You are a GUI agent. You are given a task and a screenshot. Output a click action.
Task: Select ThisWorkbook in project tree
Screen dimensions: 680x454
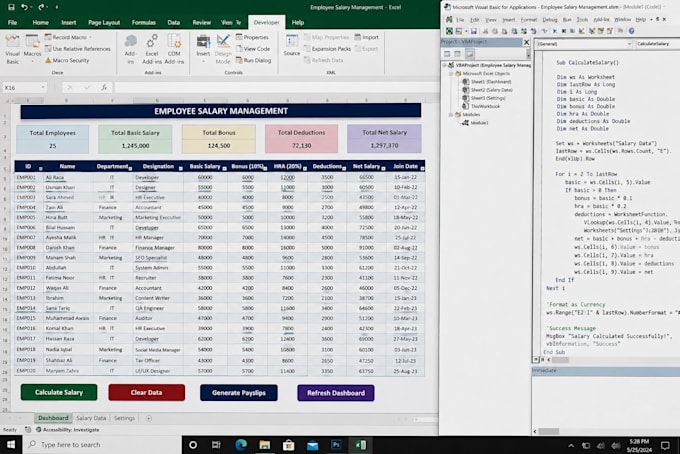(x=481, y=106)
